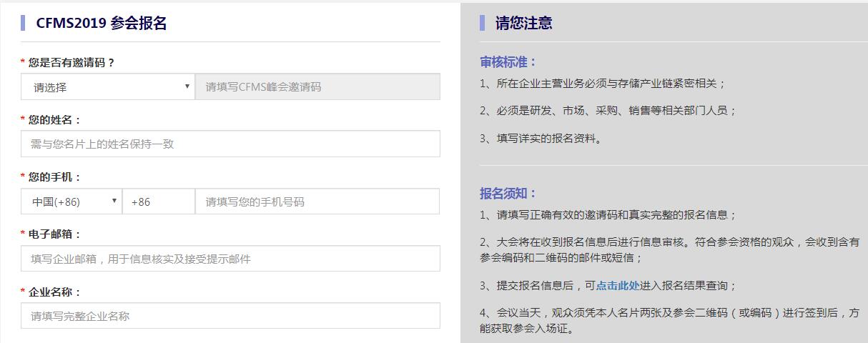Focus the 填写企业邮箱 email field
This screenshot has width=868, height=343.
tap(230, 259)
